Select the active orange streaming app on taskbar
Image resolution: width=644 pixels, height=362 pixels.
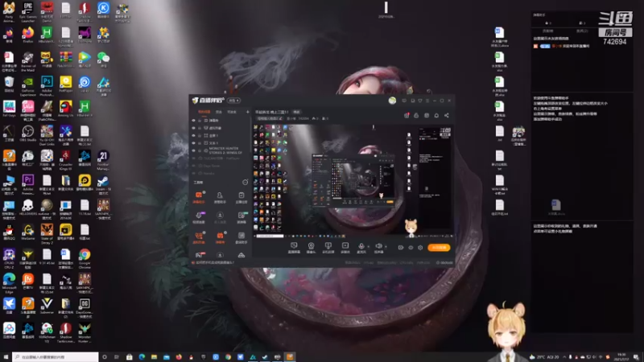pos(290,357)
